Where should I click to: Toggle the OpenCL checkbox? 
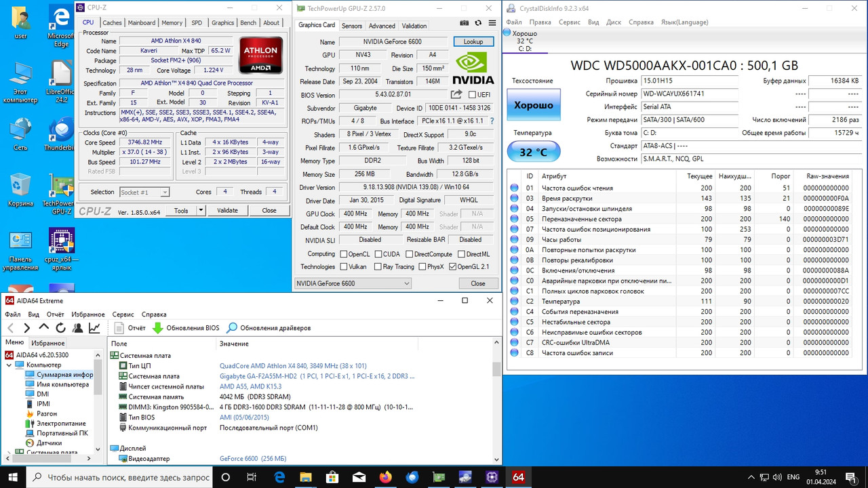point(344,254)
